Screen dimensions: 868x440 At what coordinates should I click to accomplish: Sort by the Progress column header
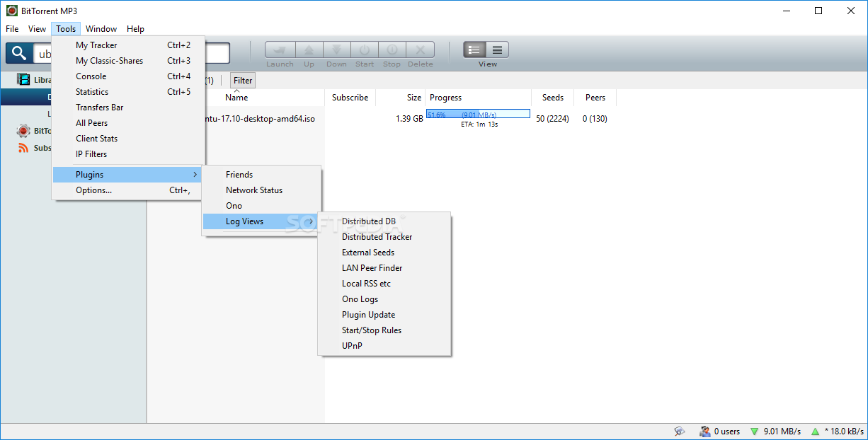[478, 98]
